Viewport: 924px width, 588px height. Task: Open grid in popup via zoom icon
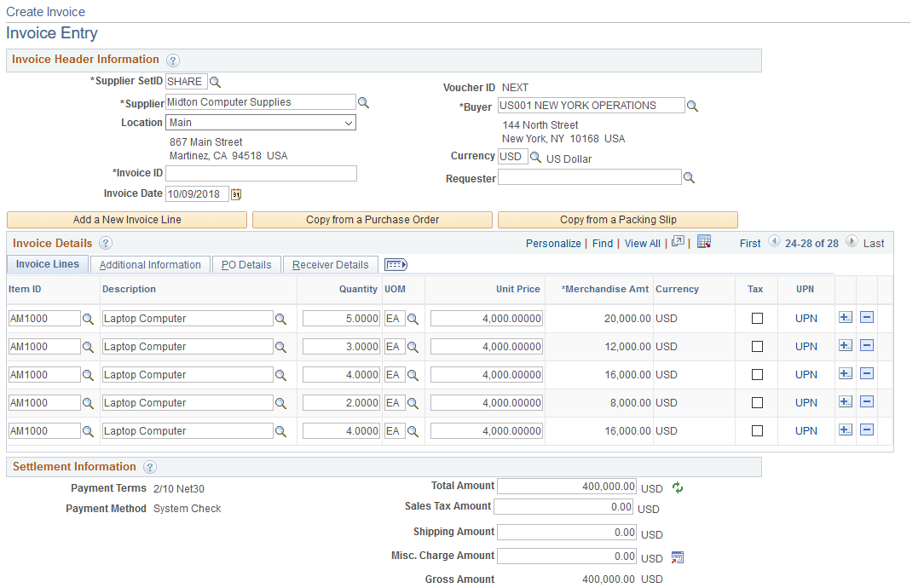pyautogui.click(x=678, y=243)
